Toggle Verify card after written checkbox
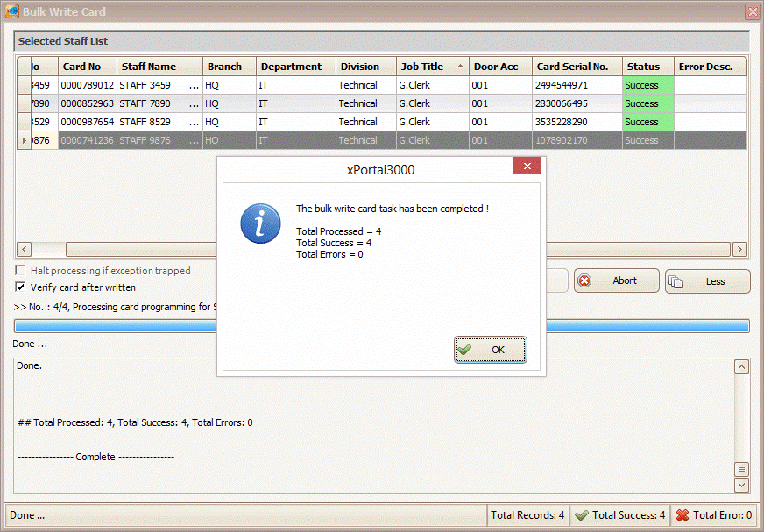764x532 pixels. pos(21,287)
